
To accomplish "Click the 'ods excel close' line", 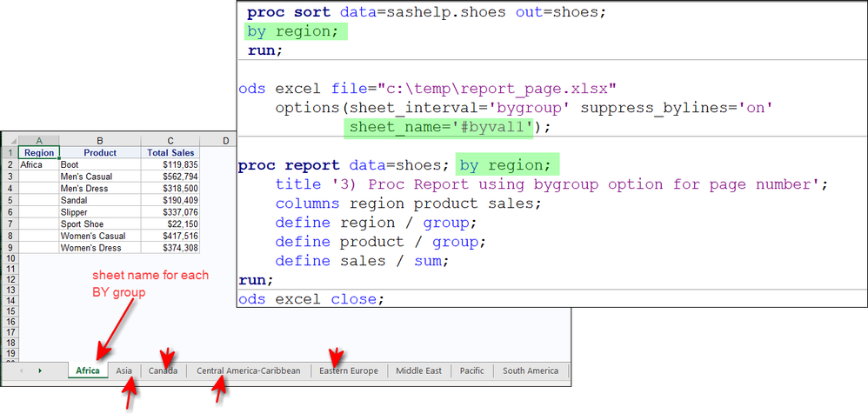I will (311, 299).
